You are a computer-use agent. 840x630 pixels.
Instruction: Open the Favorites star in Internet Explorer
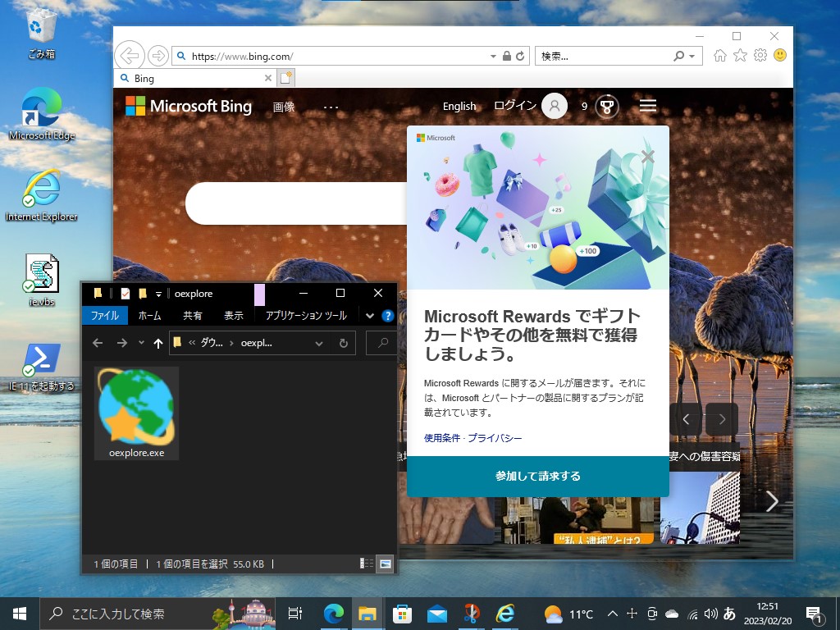pos(741,55)
